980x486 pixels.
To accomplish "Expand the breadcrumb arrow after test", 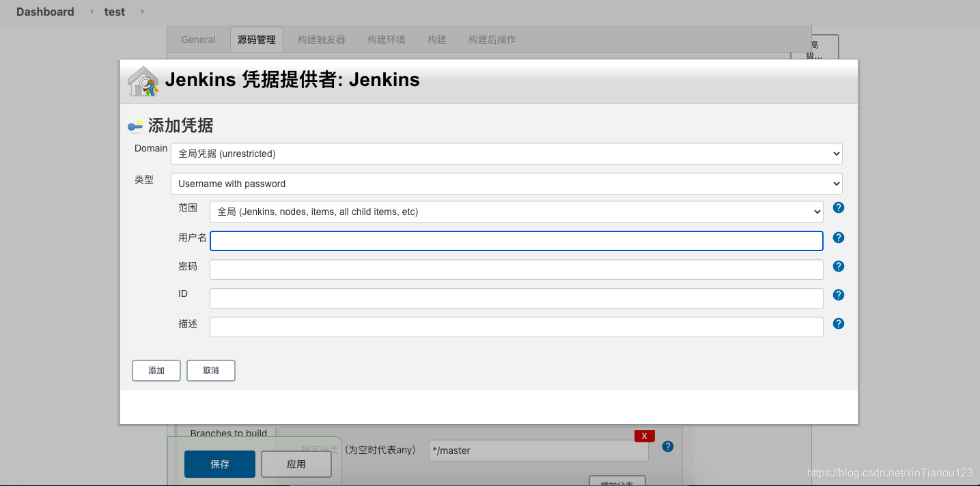I will point(142,12).
